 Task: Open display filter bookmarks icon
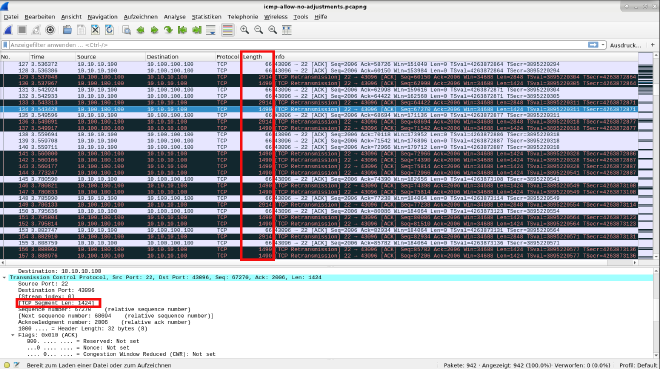[x=5, y=45]
